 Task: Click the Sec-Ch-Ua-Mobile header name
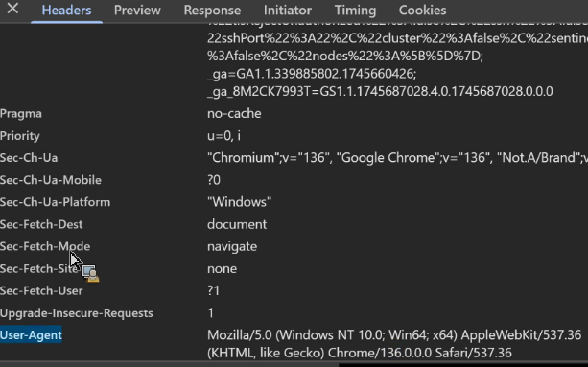pos(51,180)
